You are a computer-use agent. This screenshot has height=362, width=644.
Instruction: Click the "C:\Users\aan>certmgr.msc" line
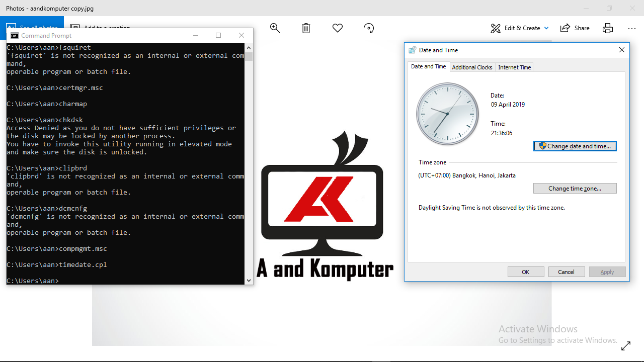[x=55, y=87]
